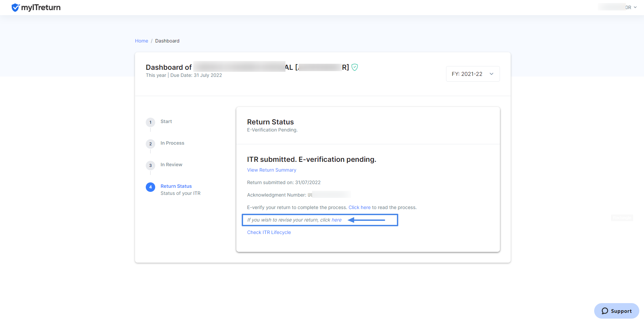The image size is (644, 323).
Task: Click the myITreturn shield logo
Action: 15,7
